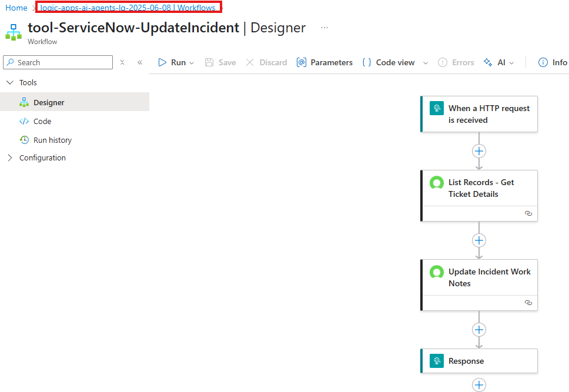Image resolution: width=569 pixels, height=392 pixels.
Task: Click the Code view braces icon
Action: 367,62
